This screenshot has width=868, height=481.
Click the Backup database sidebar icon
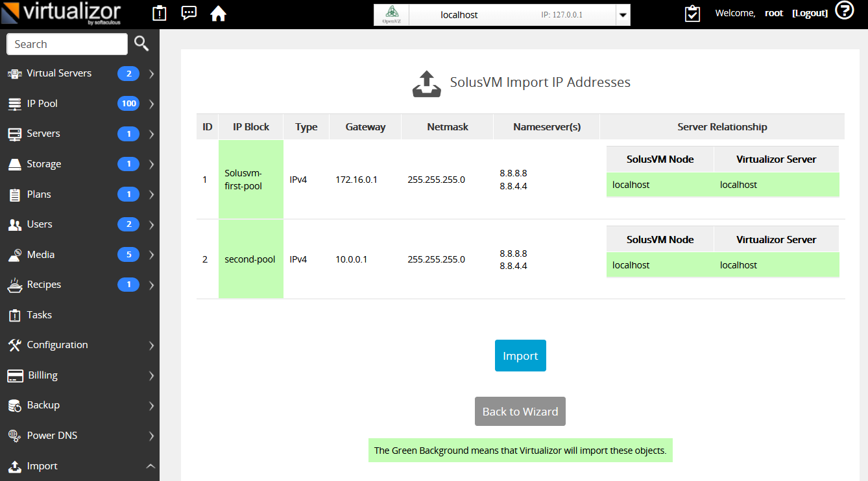pos(14,406)
